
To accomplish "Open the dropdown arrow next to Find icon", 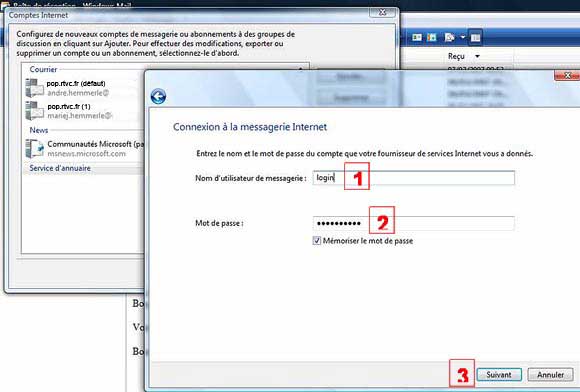I will click(462, 37).
